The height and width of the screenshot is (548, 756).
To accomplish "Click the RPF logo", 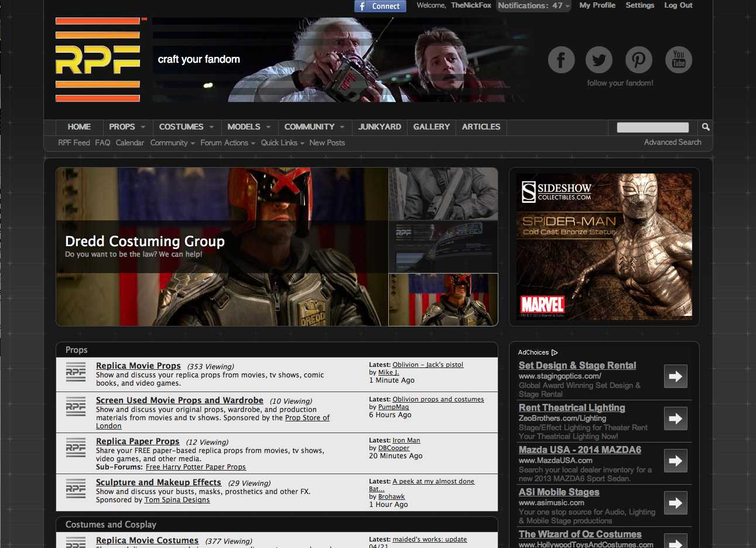I will click(x=98, y=60).
